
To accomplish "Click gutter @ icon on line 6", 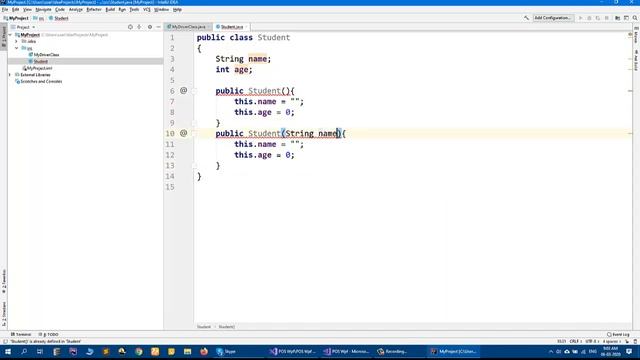I will (x=184, y=90).
